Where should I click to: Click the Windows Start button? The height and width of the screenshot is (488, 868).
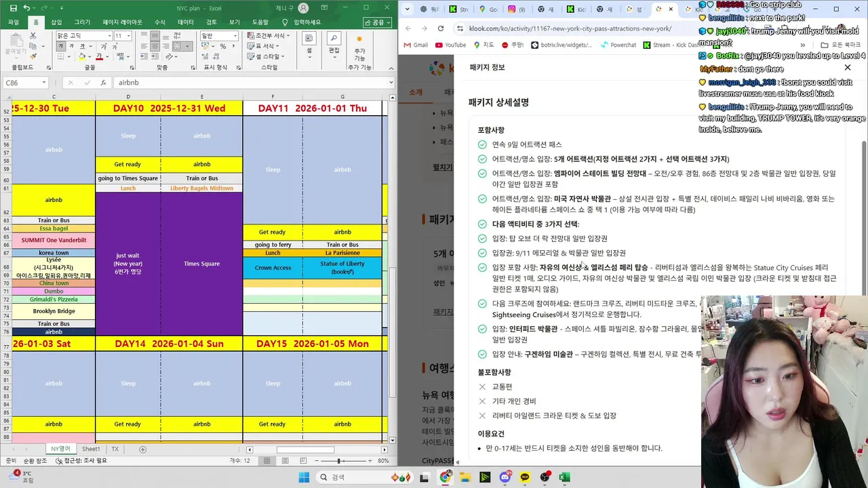[x=303, y=477]
